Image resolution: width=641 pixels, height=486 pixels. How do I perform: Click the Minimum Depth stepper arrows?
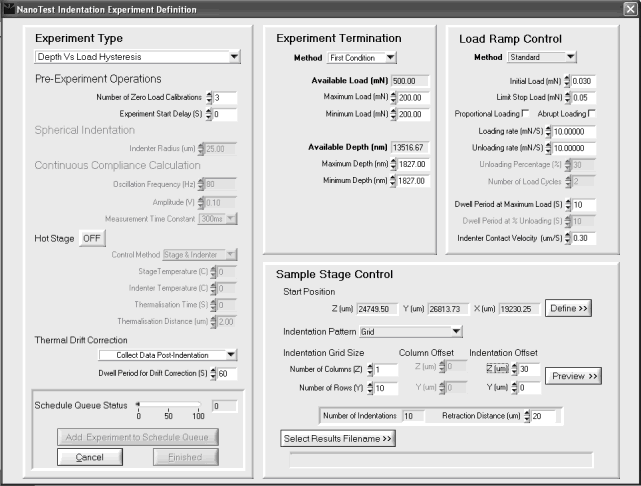(393, 181)
